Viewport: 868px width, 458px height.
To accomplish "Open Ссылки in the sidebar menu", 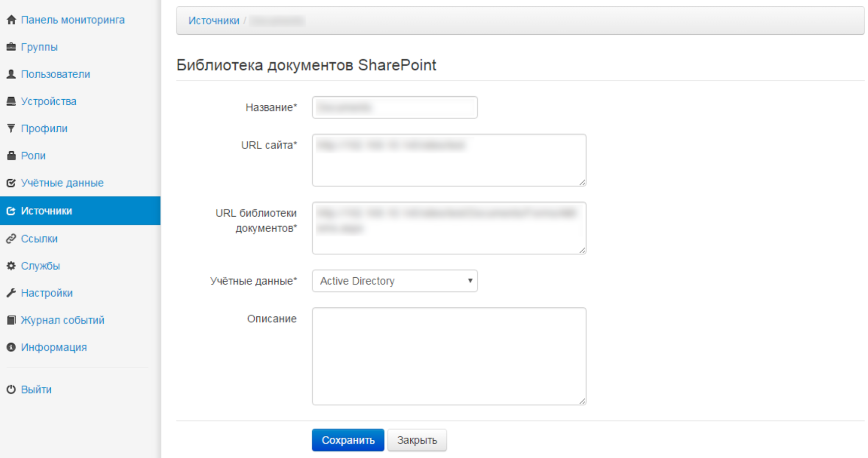I will pyautogui.click(x=39, y=239).
